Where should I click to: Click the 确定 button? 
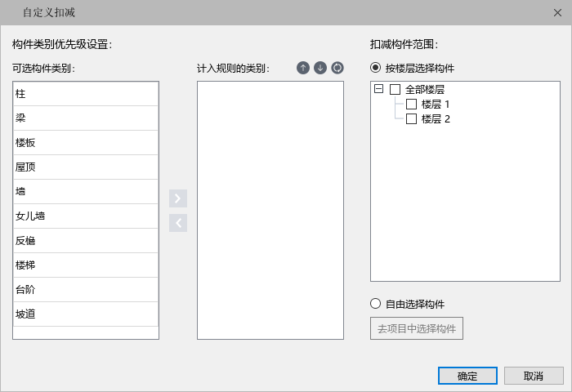467,376
